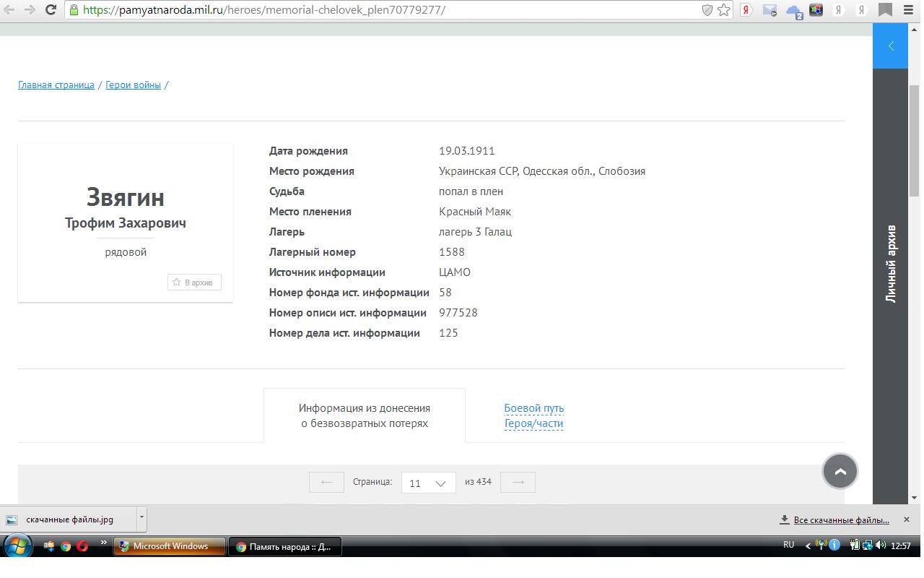
Task: Collapse the Личный архив side panel arrow
Action: (x=891, y=46)
